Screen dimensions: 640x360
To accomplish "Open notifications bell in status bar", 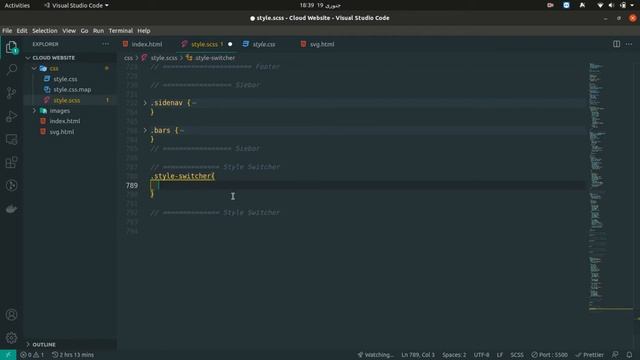I will tap(629, 355).
